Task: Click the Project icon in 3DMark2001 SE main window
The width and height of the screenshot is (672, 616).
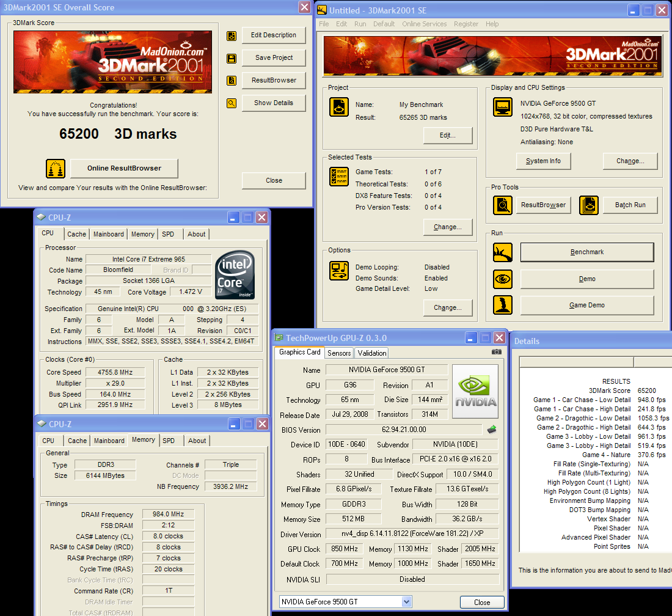Action: click(339, 107)
